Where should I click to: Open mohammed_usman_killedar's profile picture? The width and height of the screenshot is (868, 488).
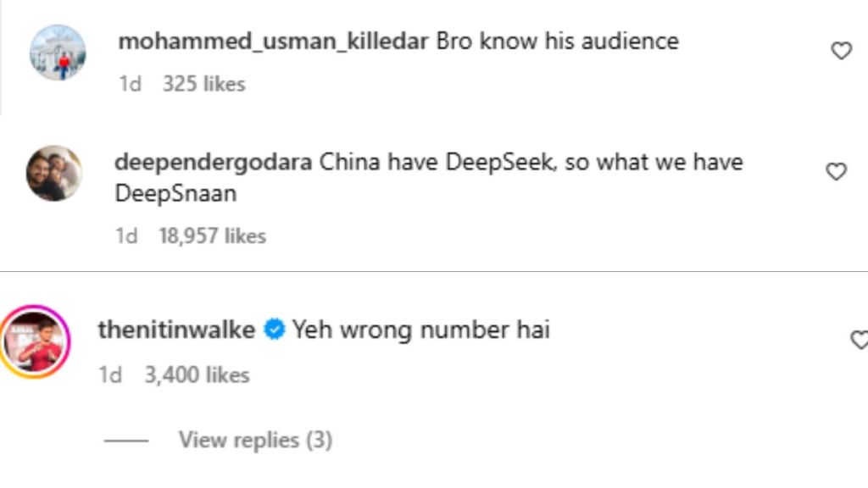58,52
